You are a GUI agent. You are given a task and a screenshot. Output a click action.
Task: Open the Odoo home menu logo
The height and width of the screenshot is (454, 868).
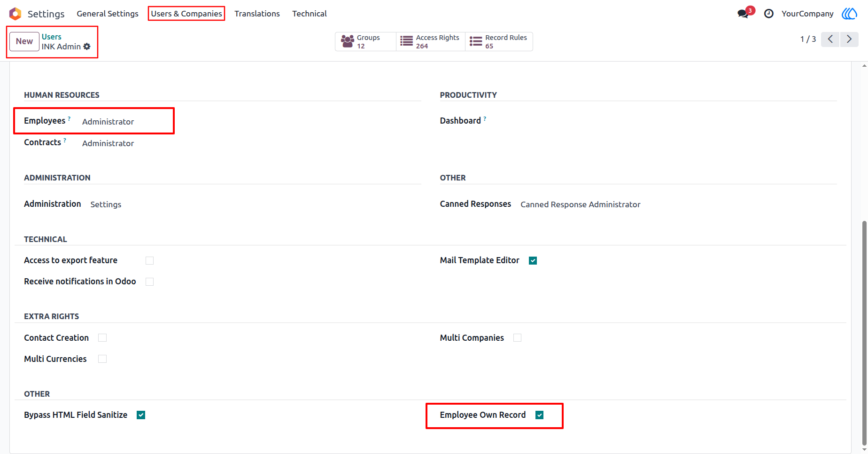coord(15,14)
